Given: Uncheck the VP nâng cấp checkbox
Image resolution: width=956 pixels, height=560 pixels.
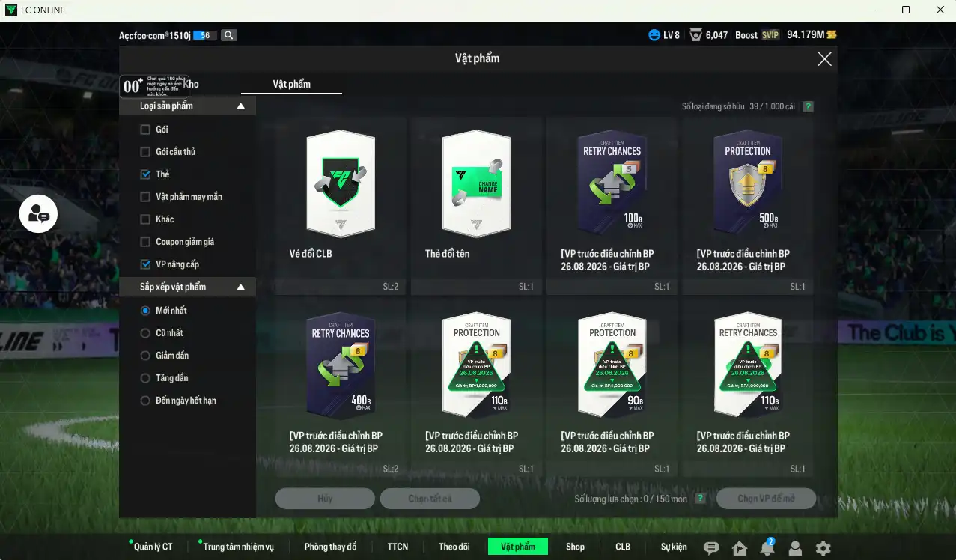Looking at the screenshot, I should tap(145, 264).
